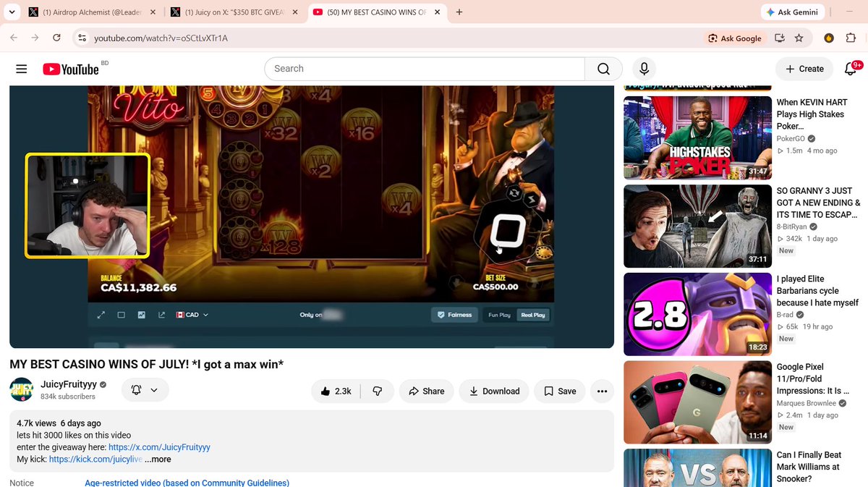This screenshot has width=868, height=487.
Task: Open the three-dot more actions menu
Action: coord(602,391)
